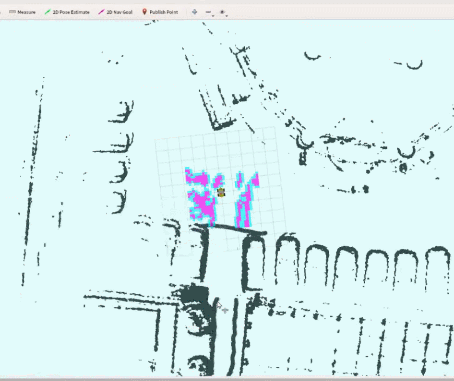
Task: Click the solid dark obstacle block at corridor junction
Action: 196,295
